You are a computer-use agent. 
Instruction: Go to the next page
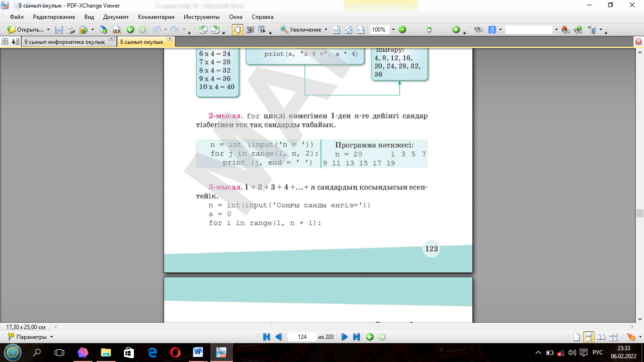pyautogui.click(x=344, y=337)
